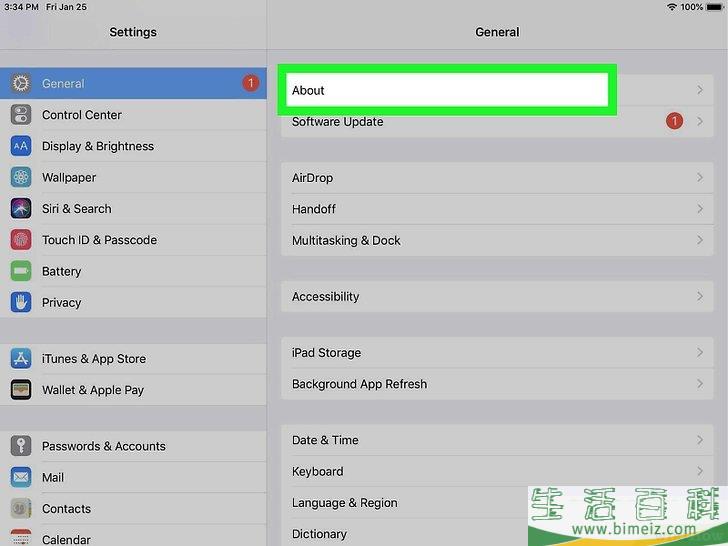The height and width of the screenshot is (546, 728).
Task: Tap the Background App Refresh label
Action: pyautogui.click(x=359, y=384)
